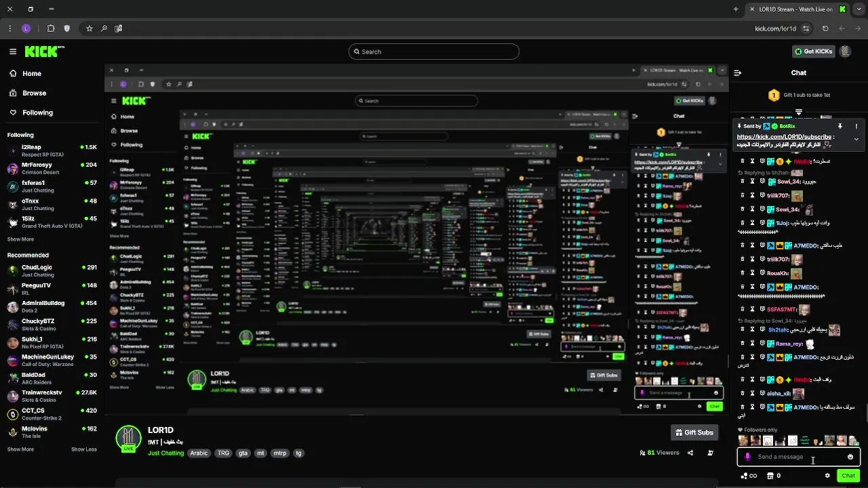Viewport: 868px width, 488px height.
Task: Expand Show More under Recommended list
Action: (x=20, y=449)
